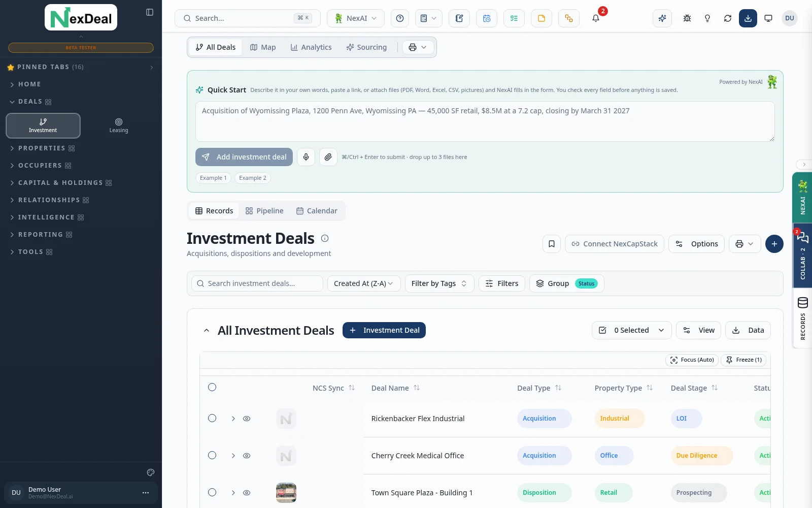The image size is (812, 508).
Task: Collapse the All Investment Deals section
Action: (207, 331)
